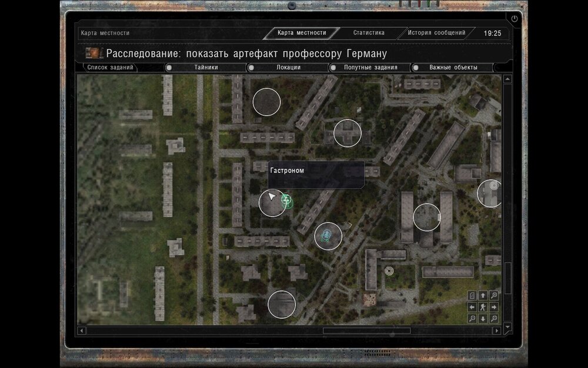Click the magnifier icon above the right arrow
Screen dimensions: 588x368
pos(494,296)
